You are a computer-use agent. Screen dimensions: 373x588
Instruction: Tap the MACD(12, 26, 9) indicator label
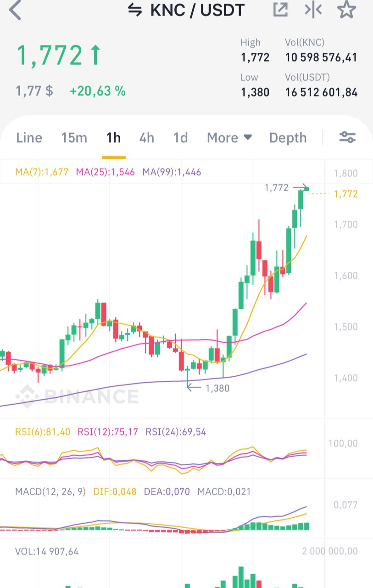coord(50,492)
